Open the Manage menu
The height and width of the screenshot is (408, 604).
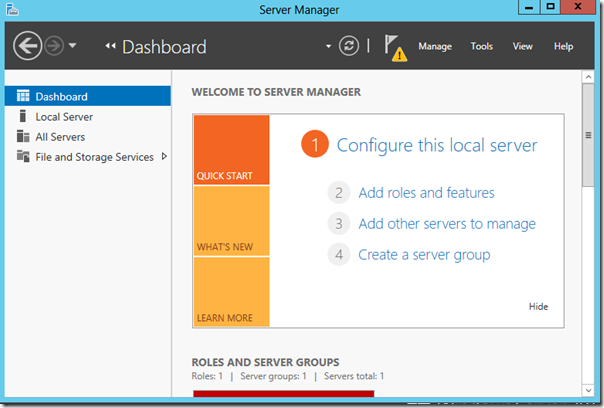point(435,47)
